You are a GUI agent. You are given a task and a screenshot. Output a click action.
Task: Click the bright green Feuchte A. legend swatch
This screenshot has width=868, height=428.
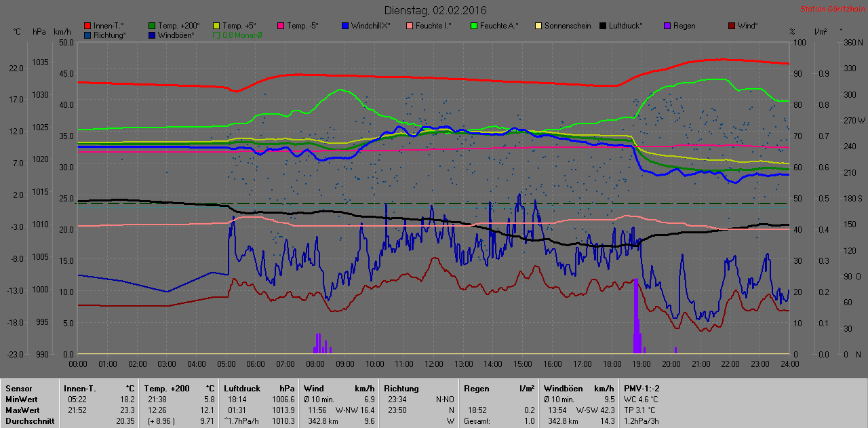tap(474, 26)
